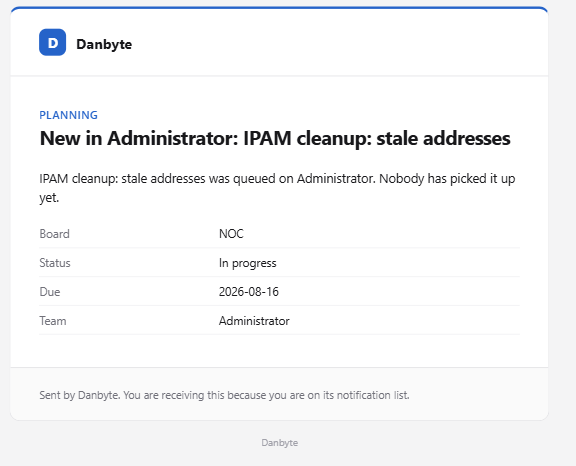
Task: Click the blue top border of the card
Action: coord(279,7)
